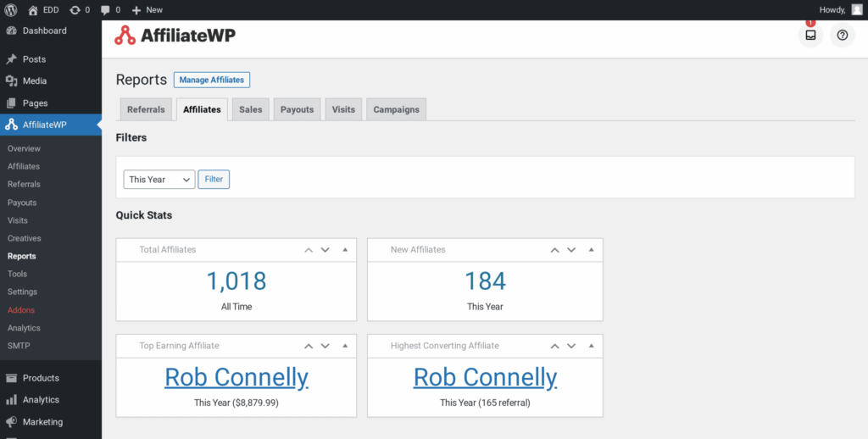The height and width of the screenshot is (439, 868).
Task: Open comments bubble in admin bar
Action: click(105, 10)
